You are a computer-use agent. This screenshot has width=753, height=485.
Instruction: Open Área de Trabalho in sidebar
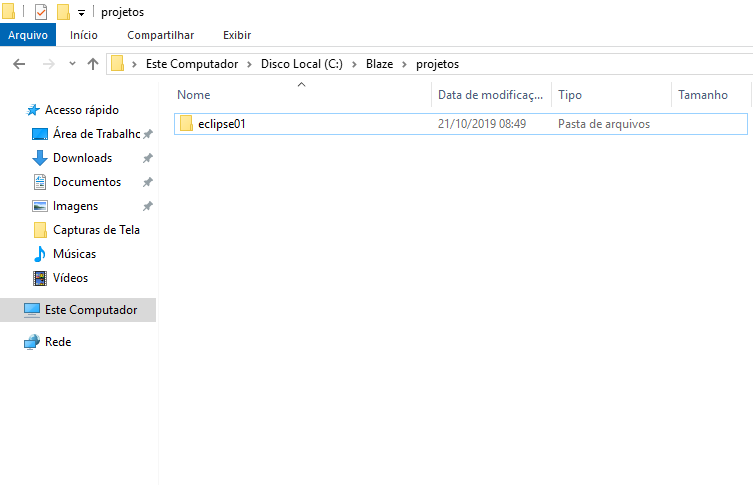tap(97, 134)
